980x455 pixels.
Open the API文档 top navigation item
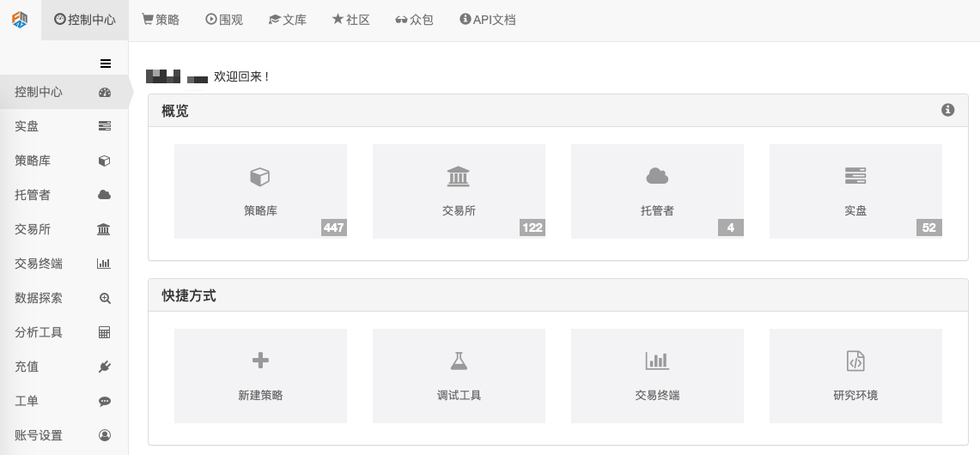click(488, 20)
